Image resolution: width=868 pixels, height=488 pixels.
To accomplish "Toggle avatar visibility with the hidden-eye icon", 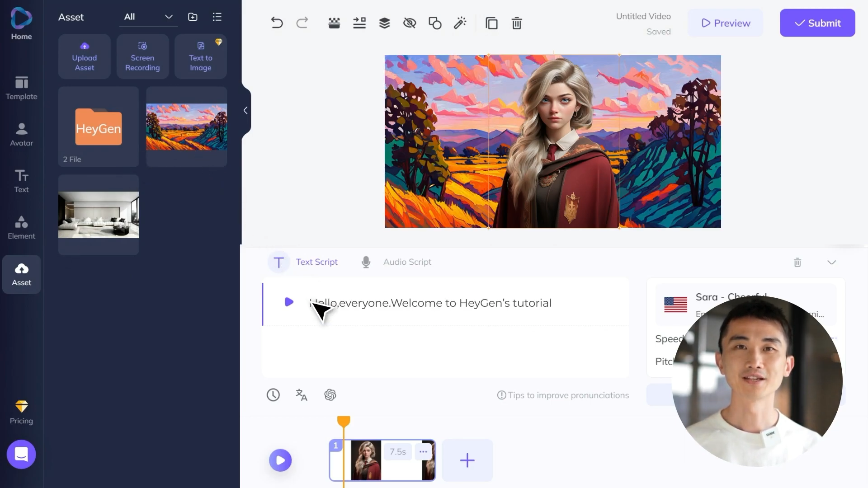I will (409, 23).
